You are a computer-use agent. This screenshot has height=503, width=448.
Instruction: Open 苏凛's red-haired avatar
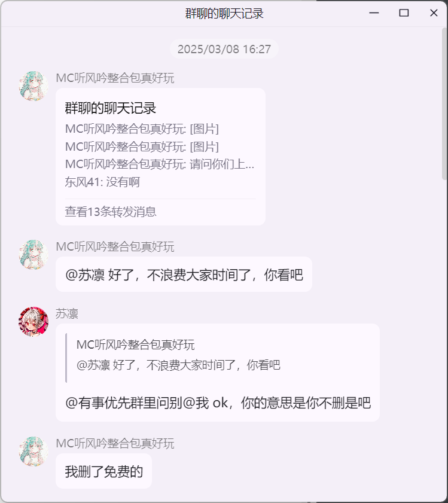coord(33,321)
